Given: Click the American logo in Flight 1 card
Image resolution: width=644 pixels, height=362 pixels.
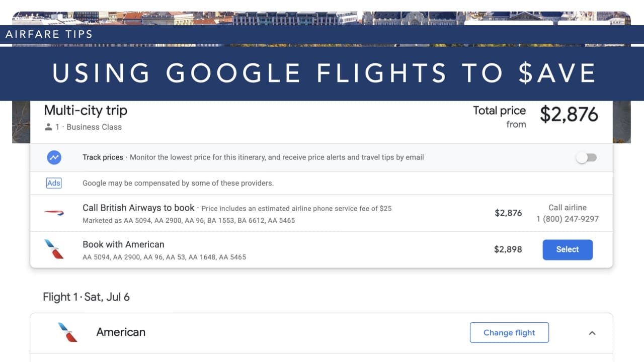Looking at the screenshot, I should 67,332.
